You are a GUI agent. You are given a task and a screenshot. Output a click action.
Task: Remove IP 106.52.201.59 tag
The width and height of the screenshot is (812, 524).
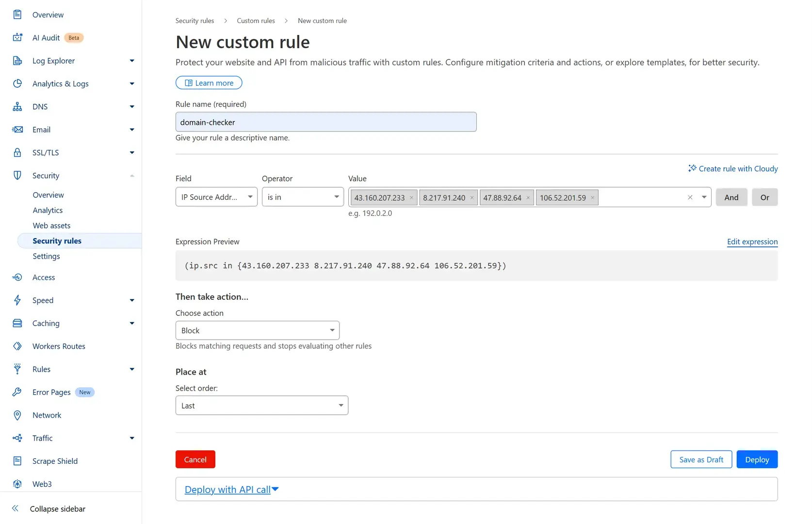point(593,198)
